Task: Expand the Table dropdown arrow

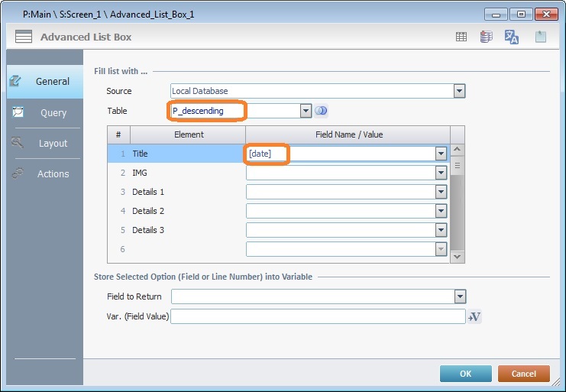Action: point(306,111)
